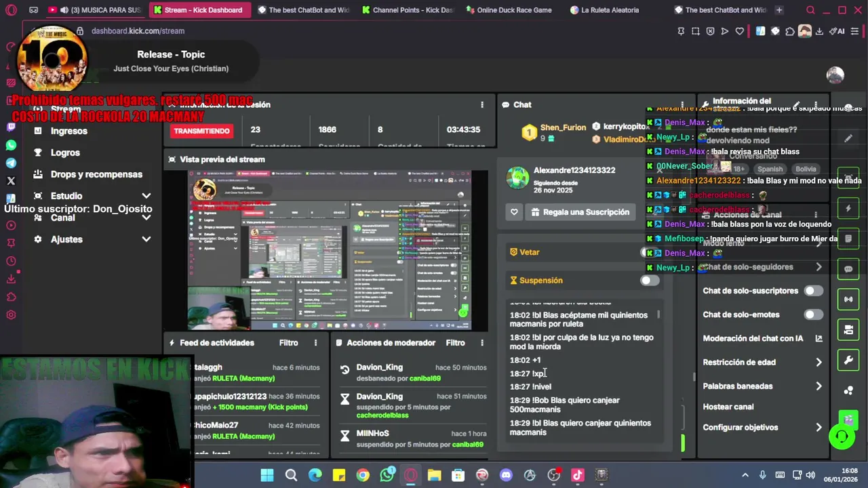This screenshot has width=868, height=488.
Task: Open WhatsApp from the taskbar
Action: (x=387, y=475)
